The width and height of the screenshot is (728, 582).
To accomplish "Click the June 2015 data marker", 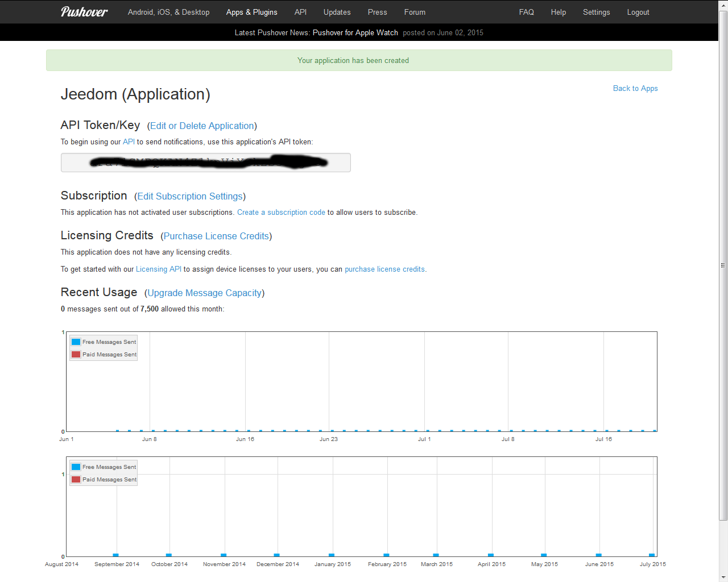I will [598, 555].
